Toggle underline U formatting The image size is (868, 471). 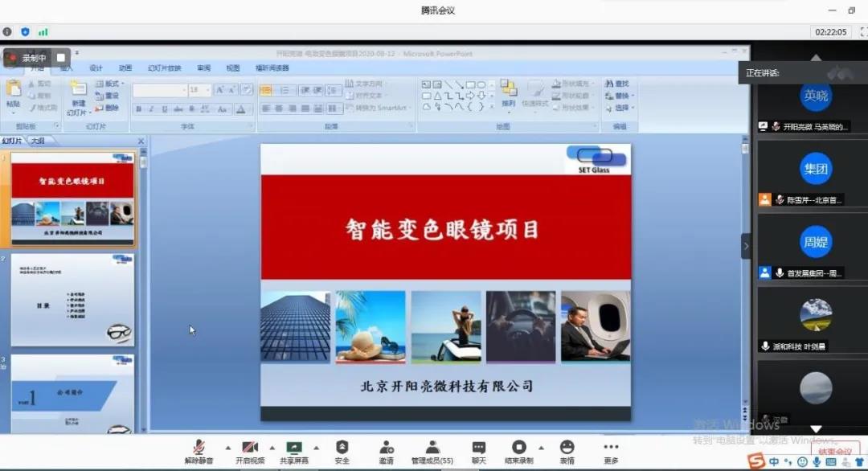[165, 109]
